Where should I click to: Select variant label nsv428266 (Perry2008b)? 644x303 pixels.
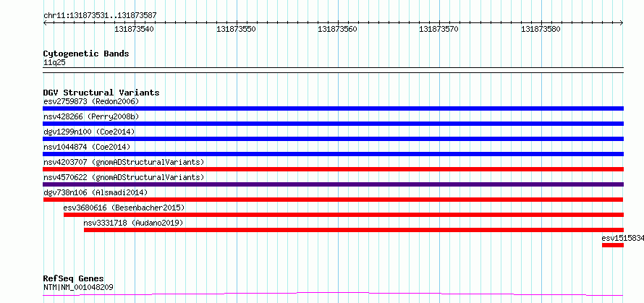(91, 116)
